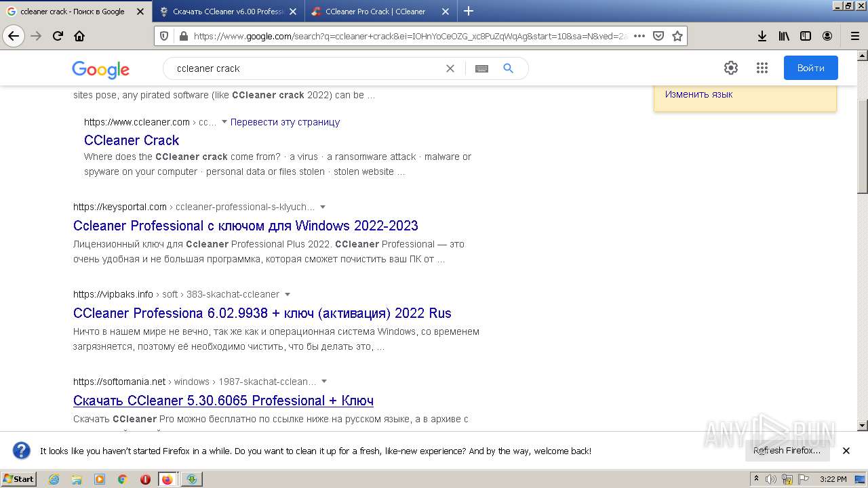Sign in with the Войти button

[811, 68]
